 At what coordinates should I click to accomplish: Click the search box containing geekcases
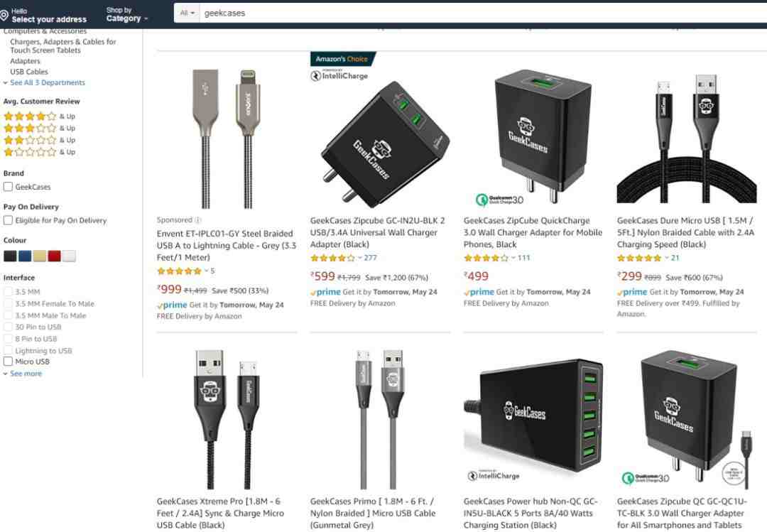(x=482, y=13)
